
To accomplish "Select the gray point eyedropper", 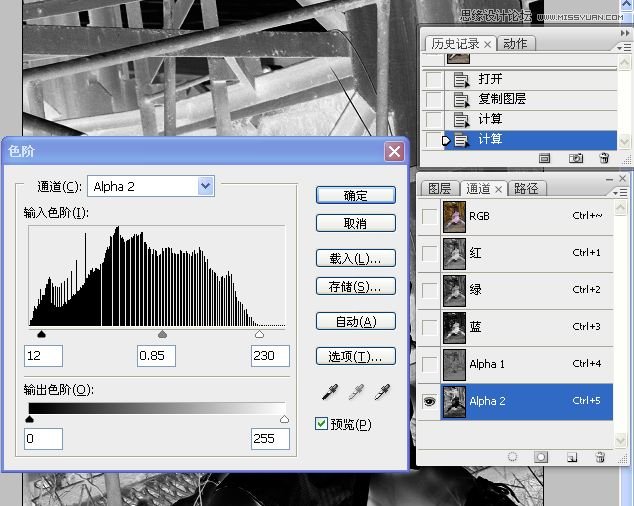I will (356, 392).
